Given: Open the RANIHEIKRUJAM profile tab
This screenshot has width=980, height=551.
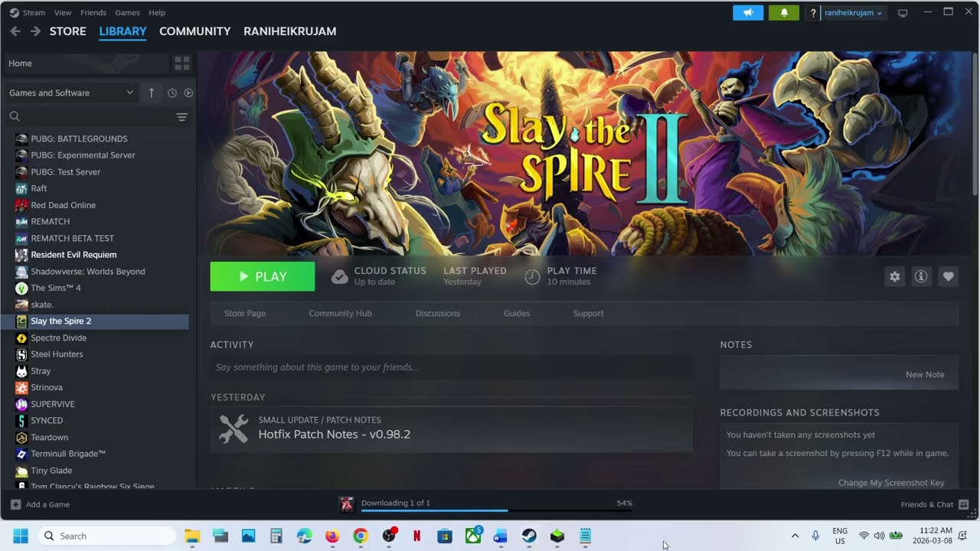Looking at the screenshot, I should [289, 31].
